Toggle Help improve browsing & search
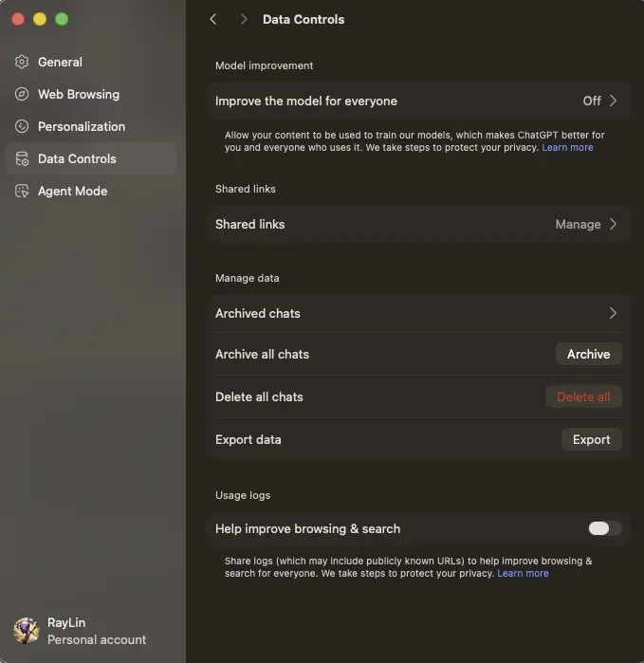The image size is (644, 663). [x=605, y=528]
